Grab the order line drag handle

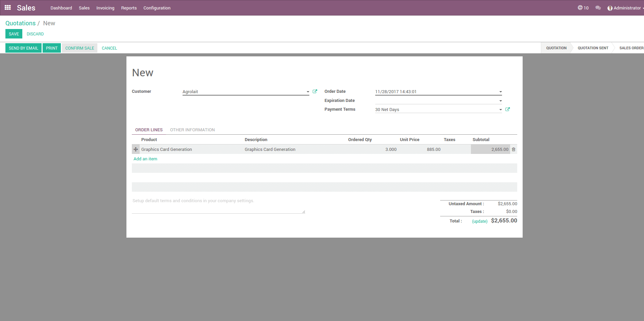click(x=136, y=149)
